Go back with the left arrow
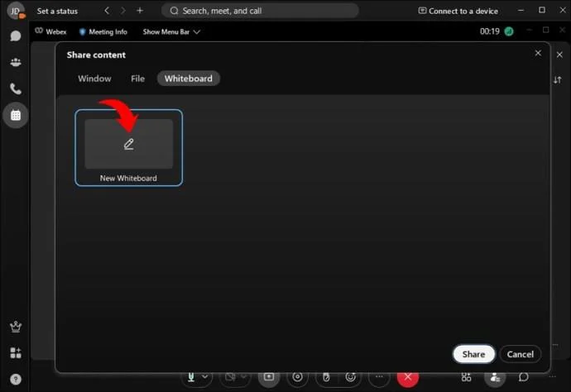The image size is (571, 392). point(107,11)
